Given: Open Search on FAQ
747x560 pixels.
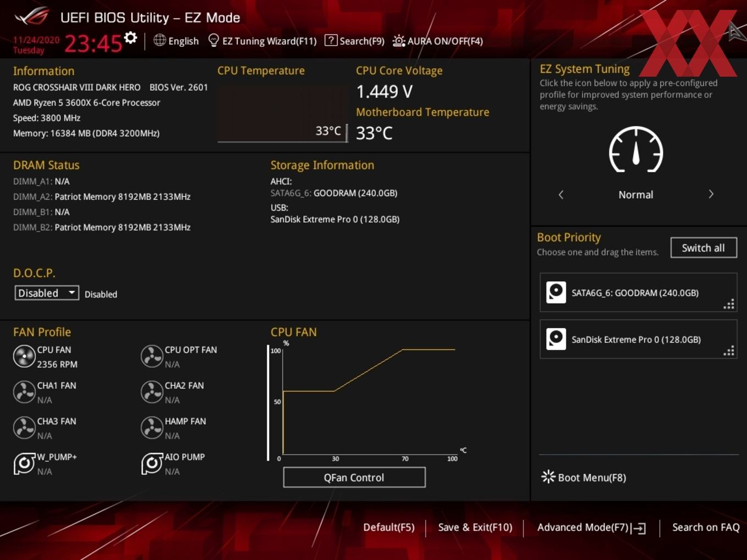Looking at the screenshot, I should [706, 528].
